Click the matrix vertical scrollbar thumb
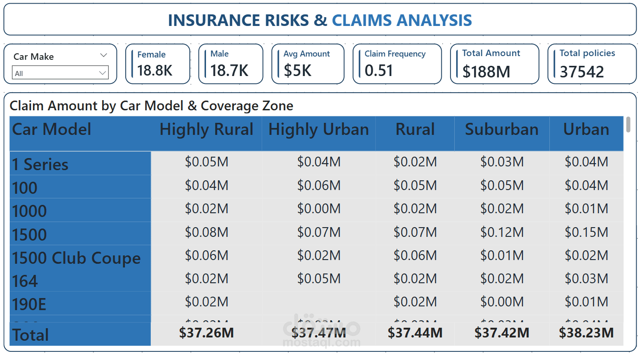The height and width of the screenshot is (356, 644). [628, 124]
